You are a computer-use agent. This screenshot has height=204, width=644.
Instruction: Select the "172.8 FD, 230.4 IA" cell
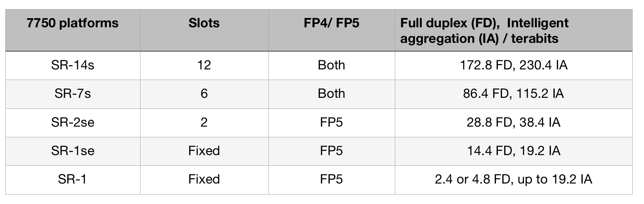click(513, 65)
